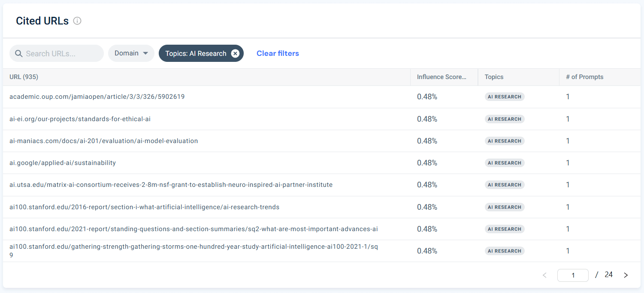Select the ai-maniacs.com ai-model-evaluation row
This screenshot has width=644, height=293.
[103, 141]
